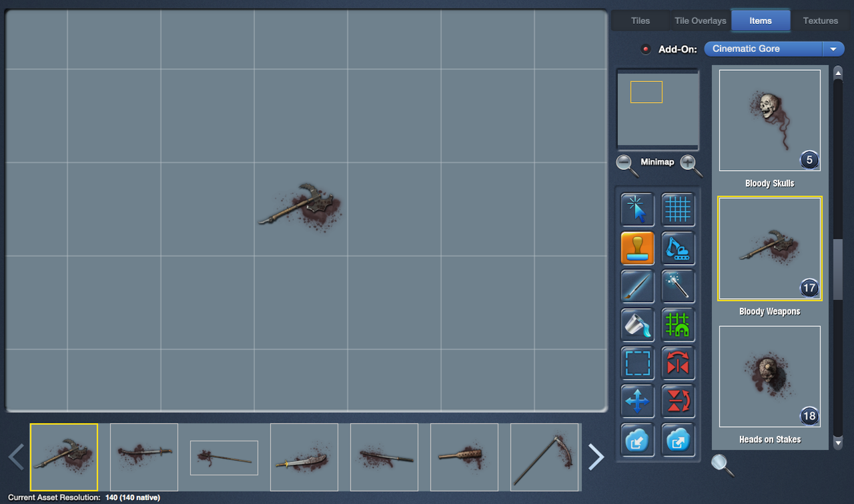The width and height of the screenshot is (854, 504).
Task: Open the Cinematic Gore add-on dropdown
Action: coord(774,49)
